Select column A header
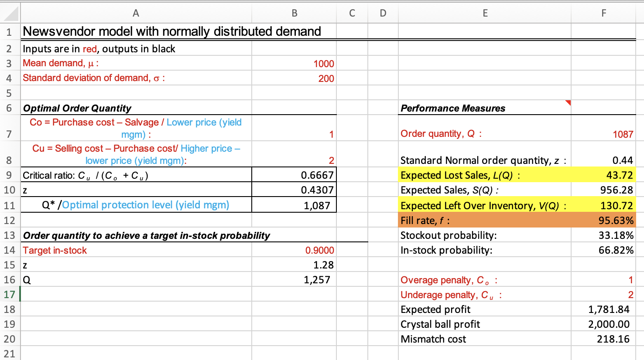The height and width of the screenshot is (360, 644). tap(136, 13)
